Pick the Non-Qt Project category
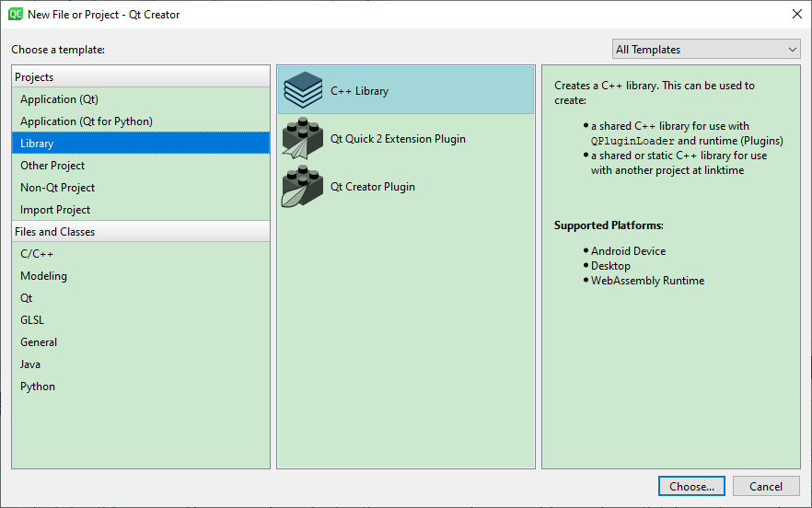 (141, 188)
